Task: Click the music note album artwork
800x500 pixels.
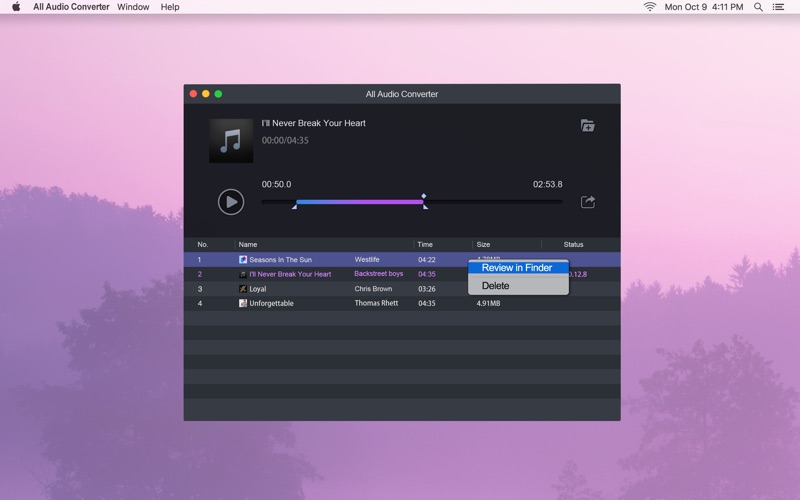Action: point(231,141)
